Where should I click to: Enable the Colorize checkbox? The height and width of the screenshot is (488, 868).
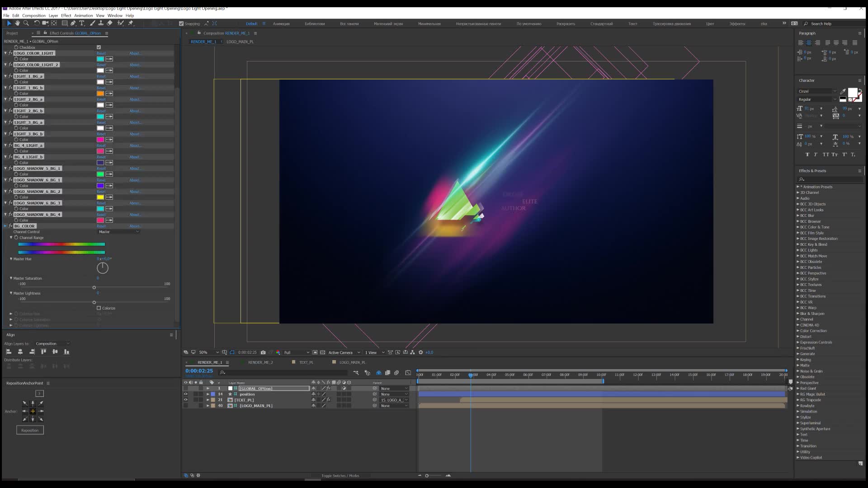coord(99,308)
